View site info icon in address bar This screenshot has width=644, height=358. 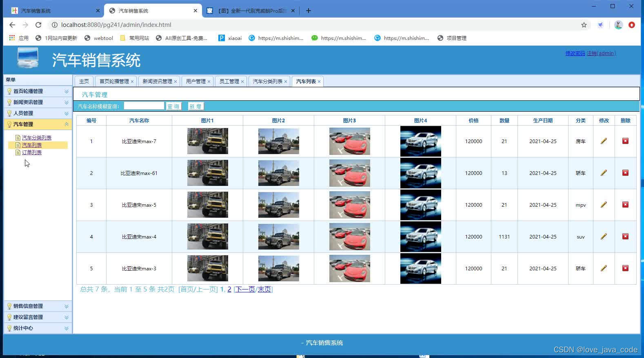[54, 25]
